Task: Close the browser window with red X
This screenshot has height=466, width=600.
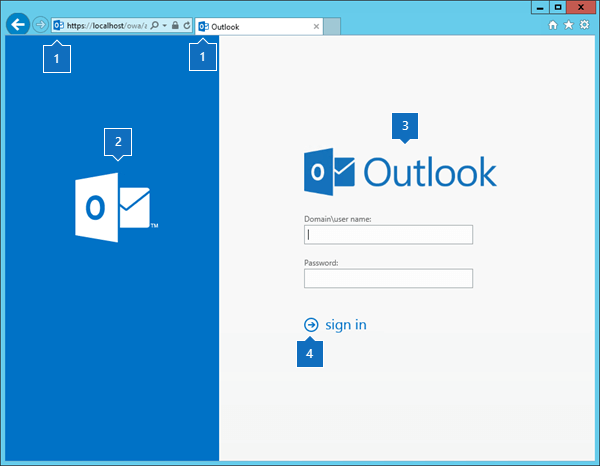Action: [x=581, y=7]
